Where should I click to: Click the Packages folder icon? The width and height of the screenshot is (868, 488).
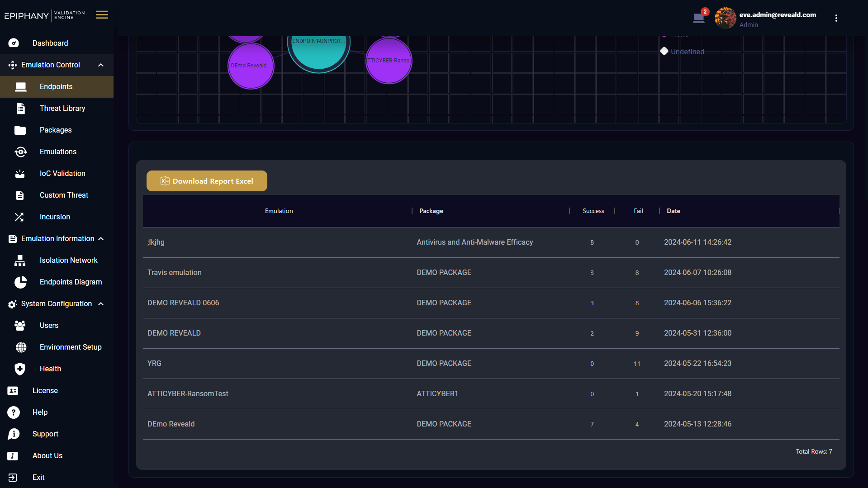point(20,130)
